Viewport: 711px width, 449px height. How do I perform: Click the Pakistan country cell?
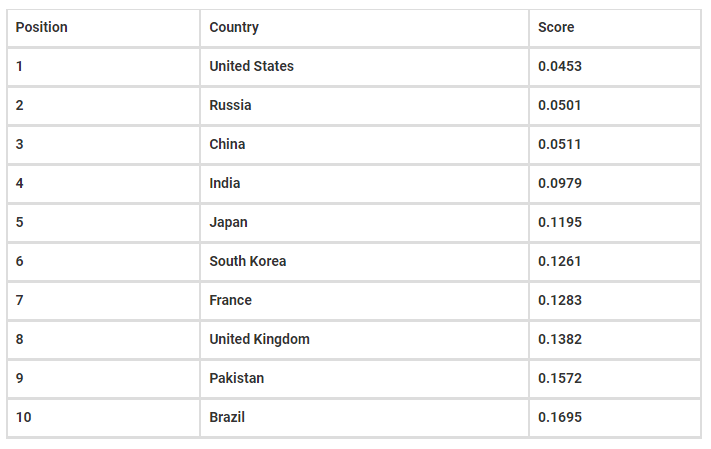tap(237, 378)
